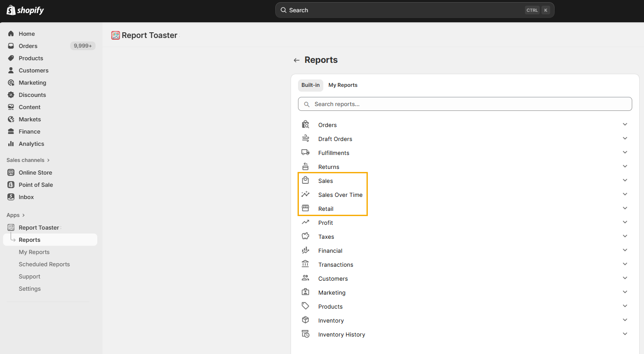Click the Report Toaster app icon in header

[x=115, y=35]
